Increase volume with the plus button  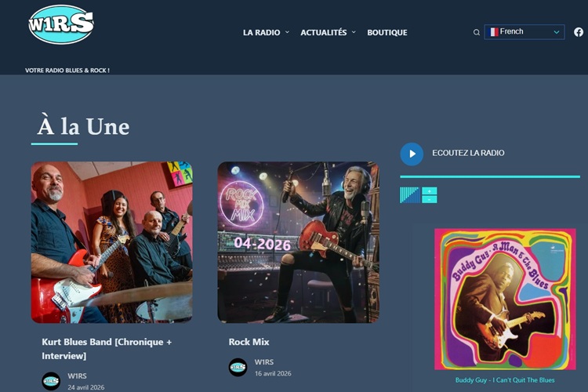[x=430, y=191]
